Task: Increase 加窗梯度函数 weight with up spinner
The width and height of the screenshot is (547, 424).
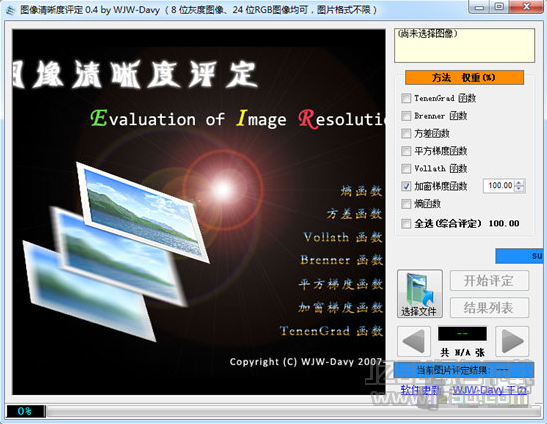Action: pyautogui.click(x=519, y=183)
